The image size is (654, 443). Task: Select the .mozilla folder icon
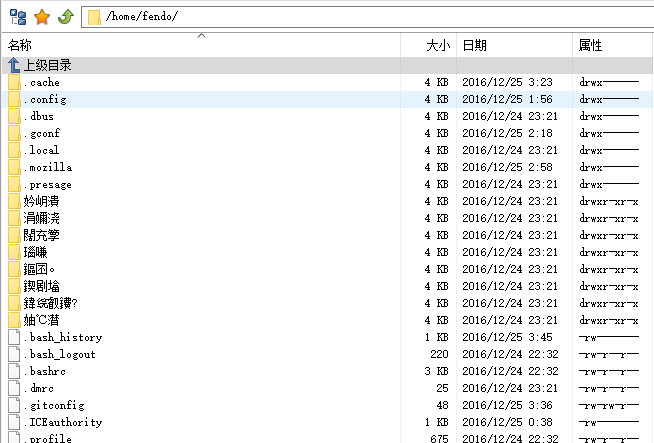14,167
